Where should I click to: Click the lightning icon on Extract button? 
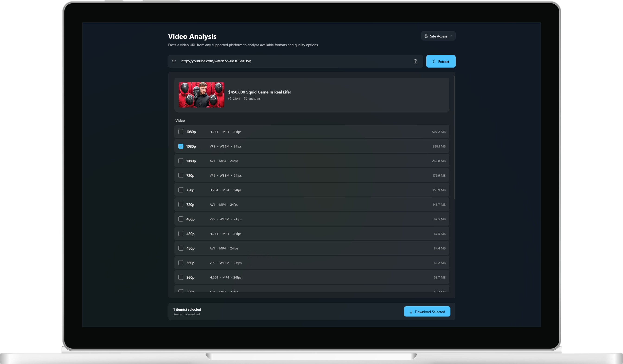(x=434, y=61)
